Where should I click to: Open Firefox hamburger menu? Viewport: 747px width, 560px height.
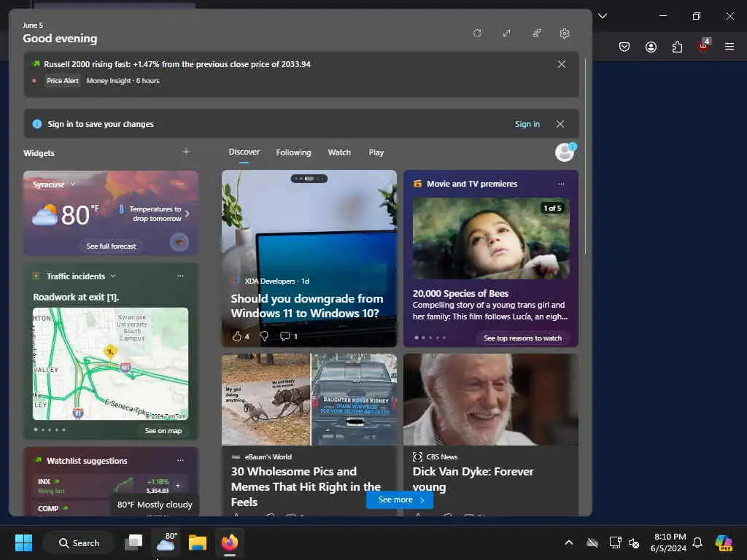tap(729, 47)
